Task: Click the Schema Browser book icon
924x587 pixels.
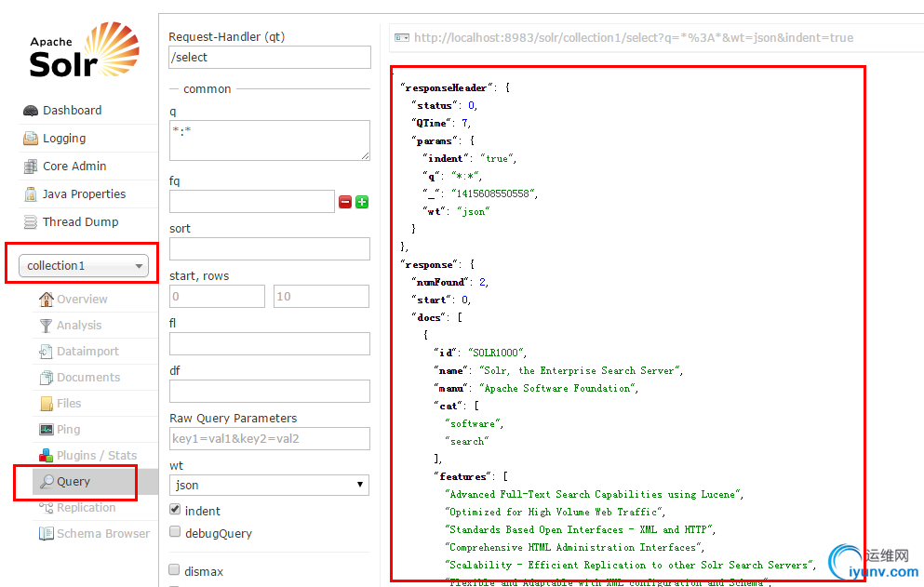Action: click(46, 533)
